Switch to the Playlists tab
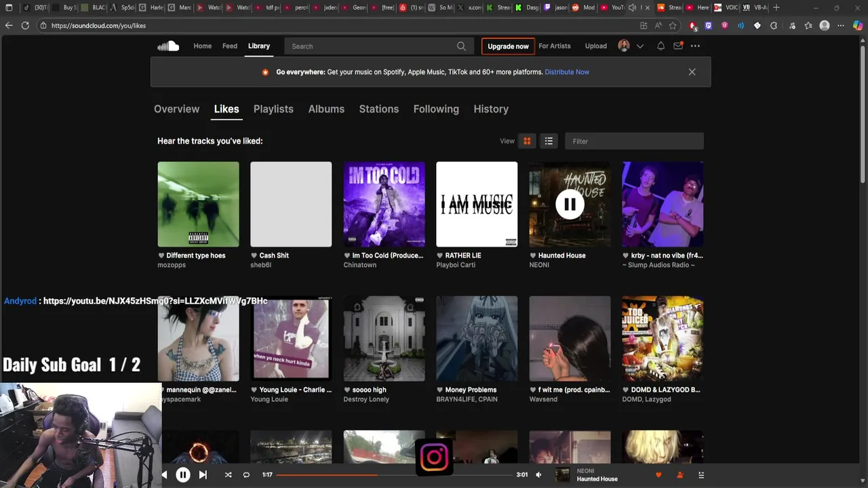 pyautogui.click(x=273, y=109)
